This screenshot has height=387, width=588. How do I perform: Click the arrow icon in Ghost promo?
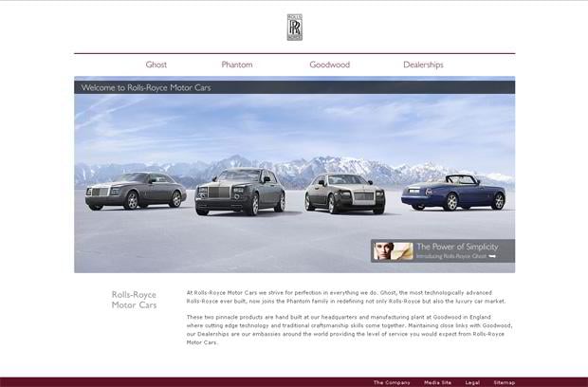(492, 256)
